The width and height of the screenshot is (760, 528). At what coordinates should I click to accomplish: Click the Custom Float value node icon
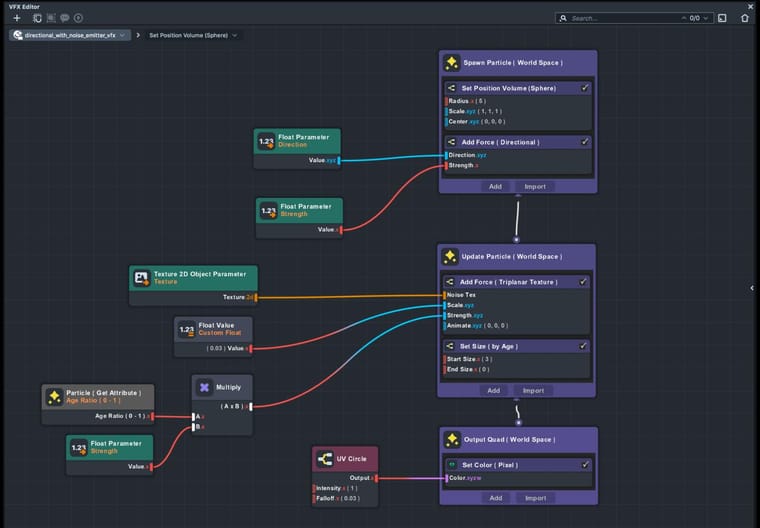187,329
